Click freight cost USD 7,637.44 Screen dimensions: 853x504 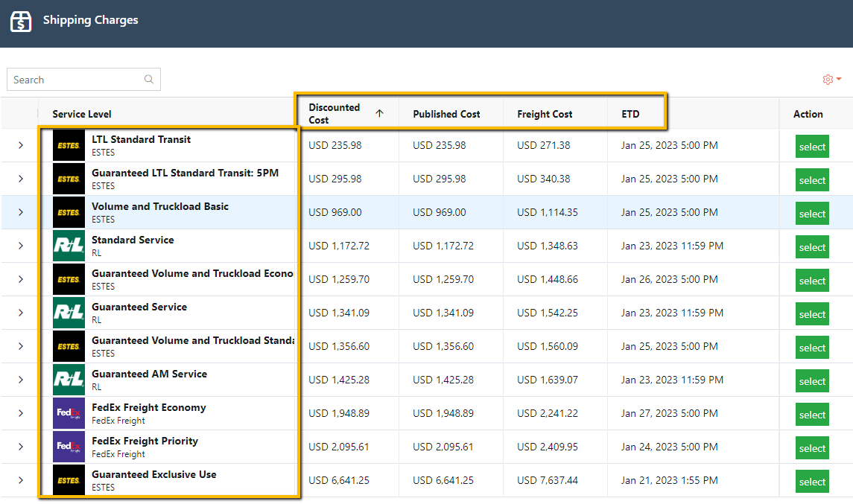[548, 481]
